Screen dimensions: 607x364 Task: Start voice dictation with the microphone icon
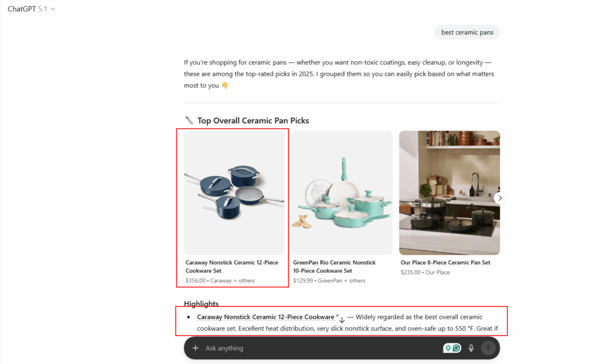tap(471, 348)
